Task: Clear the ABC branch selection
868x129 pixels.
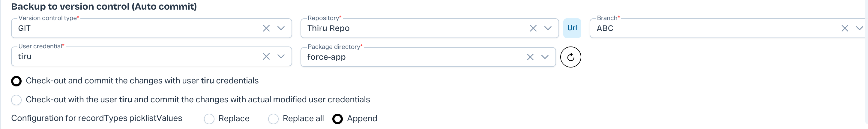Action: 845,28
